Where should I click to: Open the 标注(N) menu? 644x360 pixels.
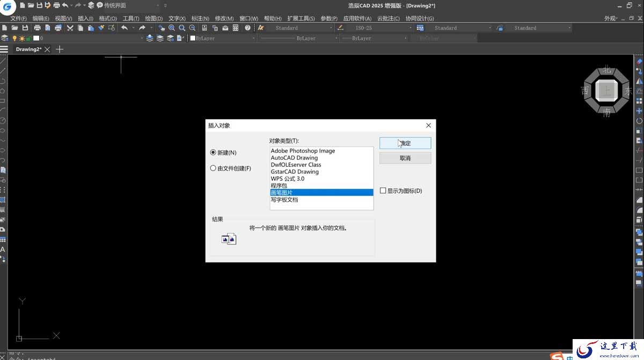(200, 18)
